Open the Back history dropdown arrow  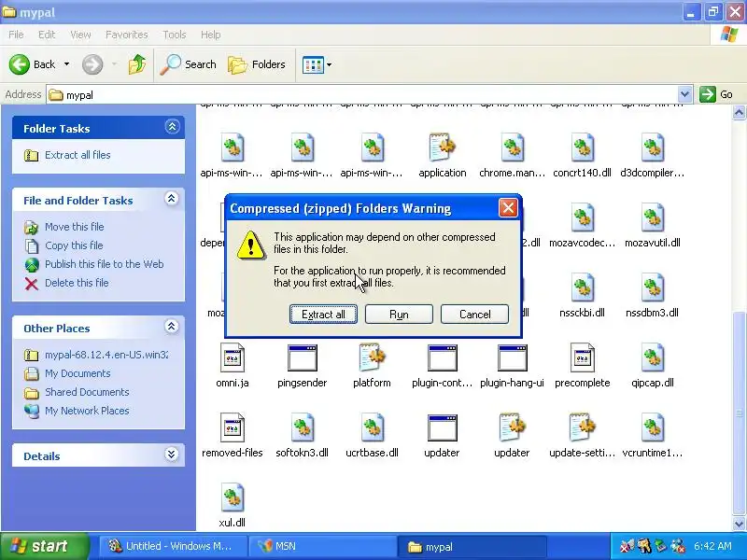point(66,64)
